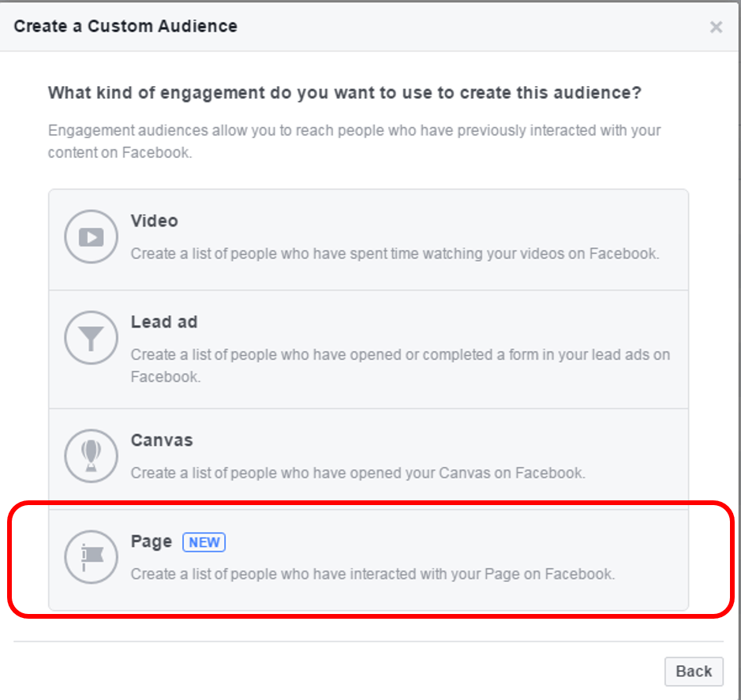Click the Page flag icon
This screenshot has width=741, height=700.
(x=91, y=557)
